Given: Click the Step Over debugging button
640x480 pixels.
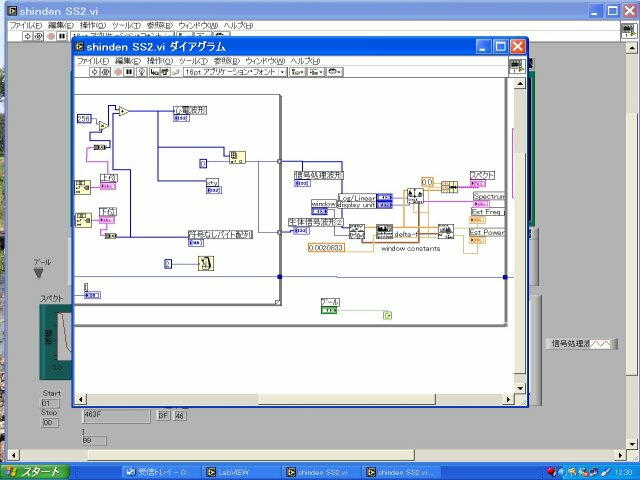Looking at the screenshot, I should (164, 72).
